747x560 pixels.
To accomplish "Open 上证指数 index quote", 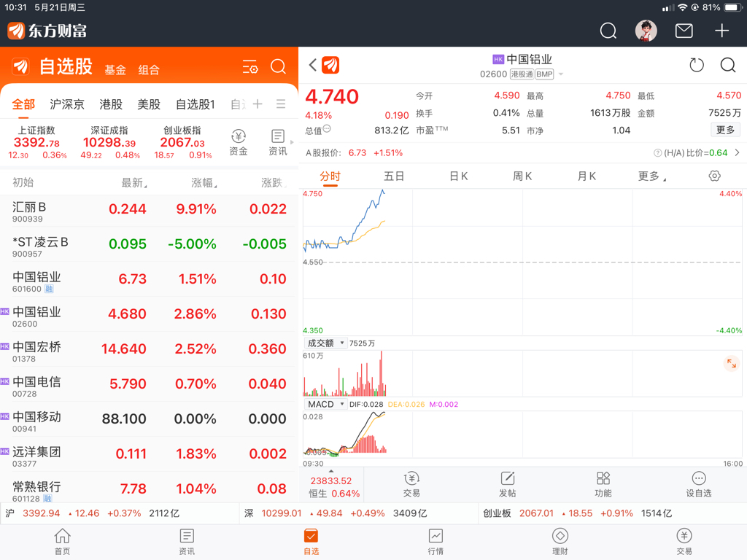I will point(36,142).
